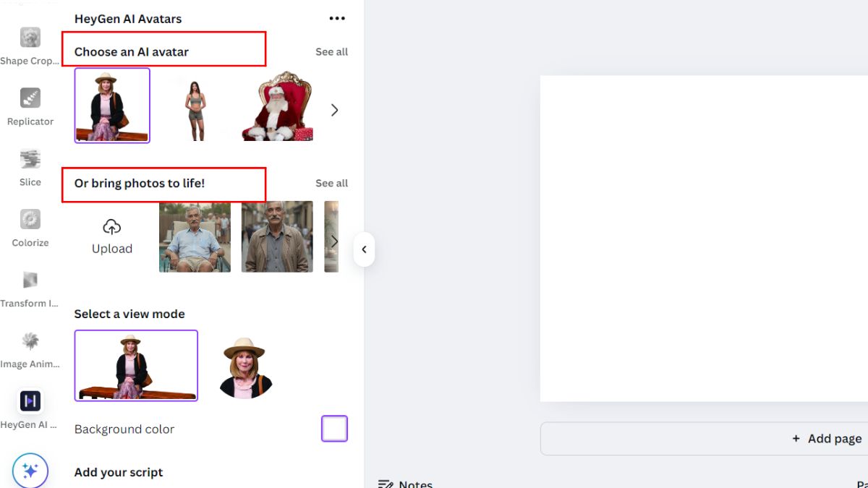
Task: Click See all next to Choose an AI avatar
Action: click(331, 51)
